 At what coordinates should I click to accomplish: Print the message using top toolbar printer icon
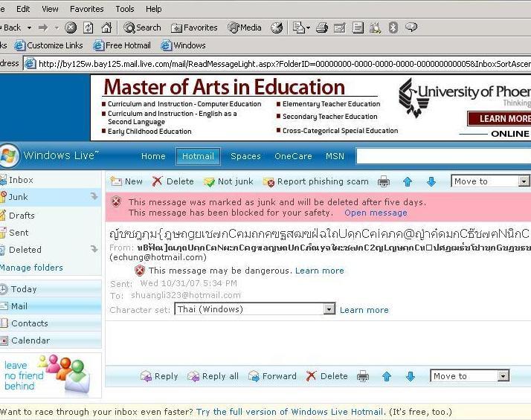(x=383, y=181)
